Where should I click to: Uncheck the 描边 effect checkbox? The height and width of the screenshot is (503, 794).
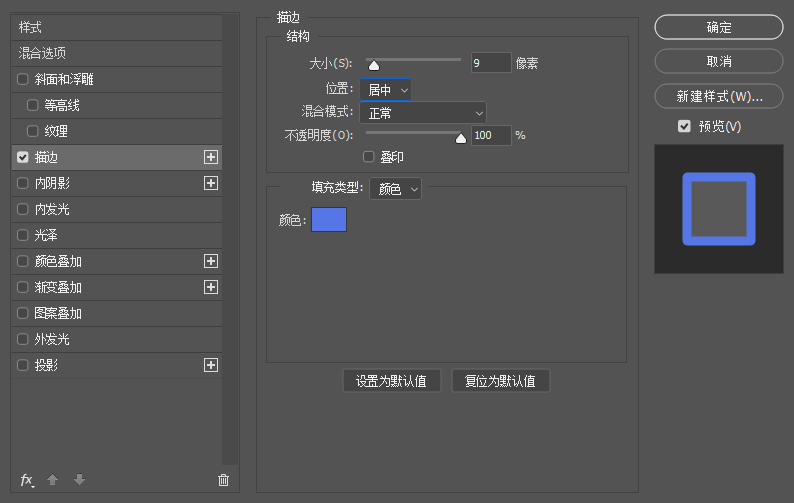23,157
